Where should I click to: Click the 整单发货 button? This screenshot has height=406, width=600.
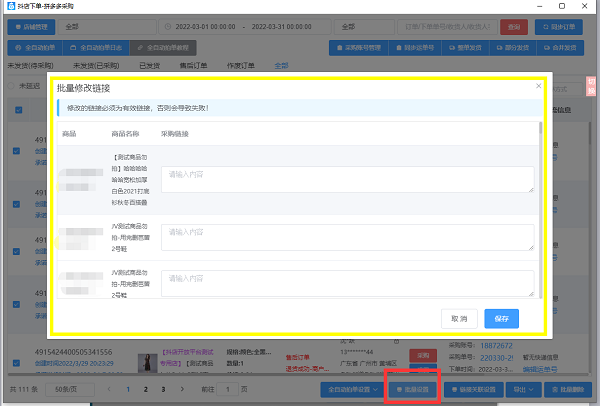[x=465, y=48]
